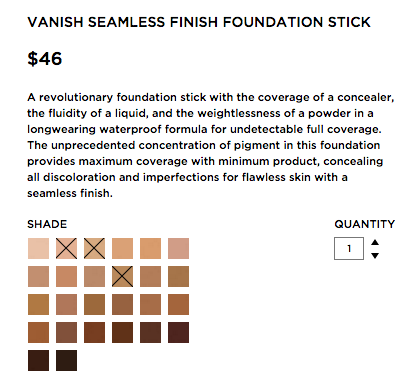The height and width of the screenshot is (382, 416).
Task: Pick the first shade in the bottom row
Action: [x=38, y=360]
